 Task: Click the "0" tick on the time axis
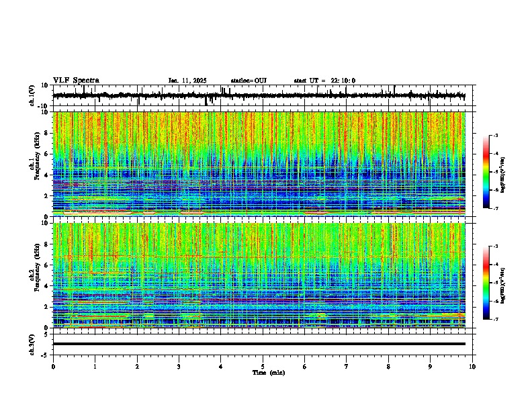(53, 367)
